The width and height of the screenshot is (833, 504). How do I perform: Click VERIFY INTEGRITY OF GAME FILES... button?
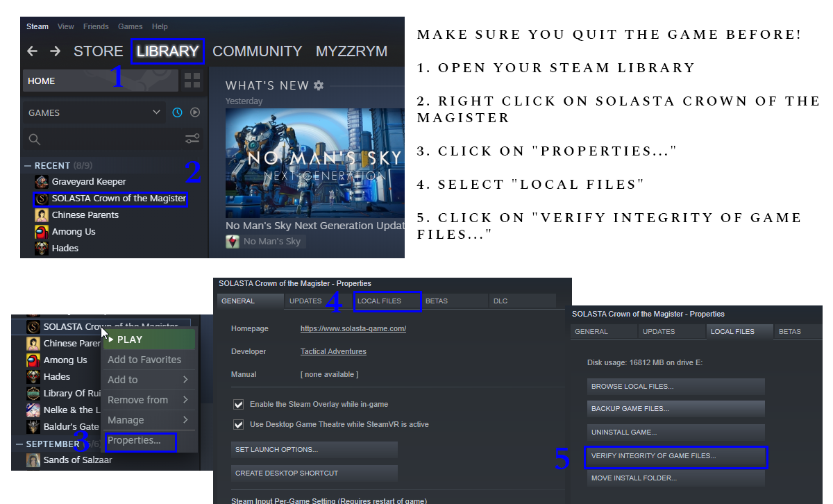tap(676, 457)
